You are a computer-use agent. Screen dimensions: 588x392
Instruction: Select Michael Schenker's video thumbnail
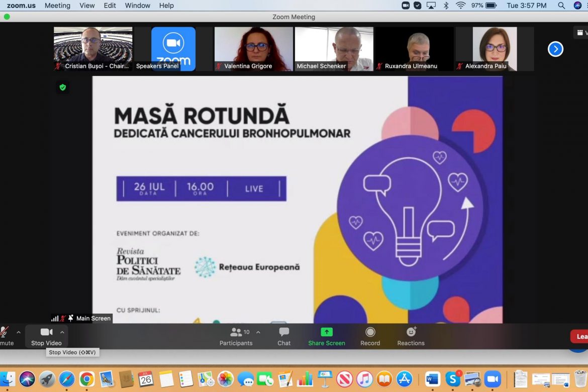pyautogui.click(x=334, y=49)
